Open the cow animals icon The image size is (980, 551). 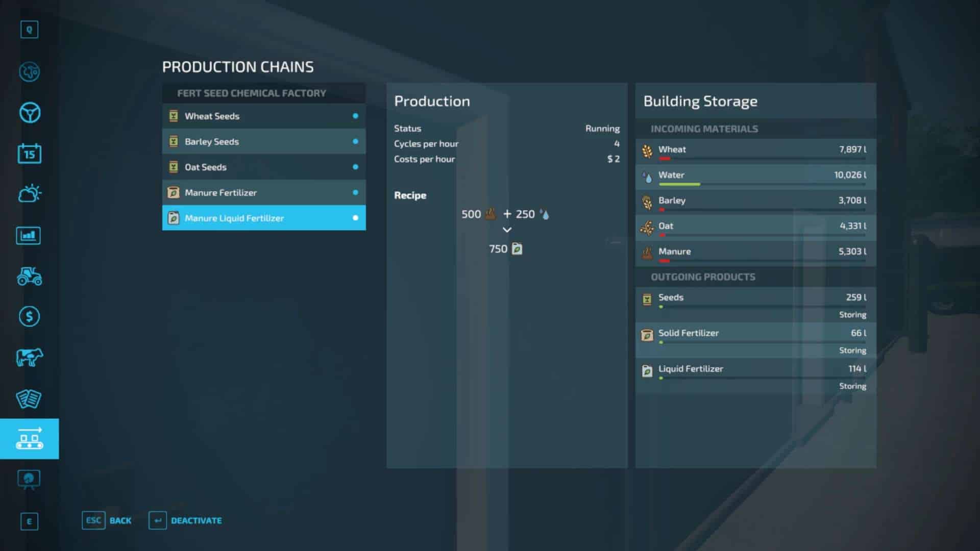29,358
